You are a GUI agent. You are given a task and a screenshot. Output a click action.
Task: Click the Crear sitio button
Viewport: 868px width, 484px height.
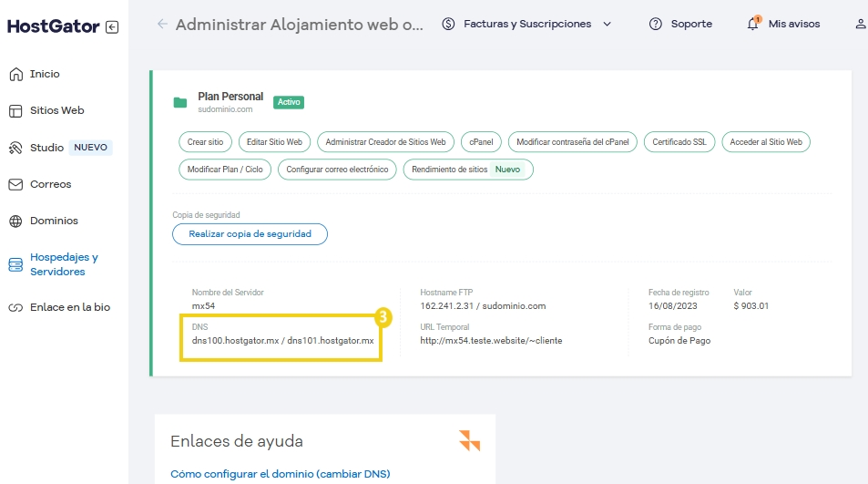click(205, 142)
